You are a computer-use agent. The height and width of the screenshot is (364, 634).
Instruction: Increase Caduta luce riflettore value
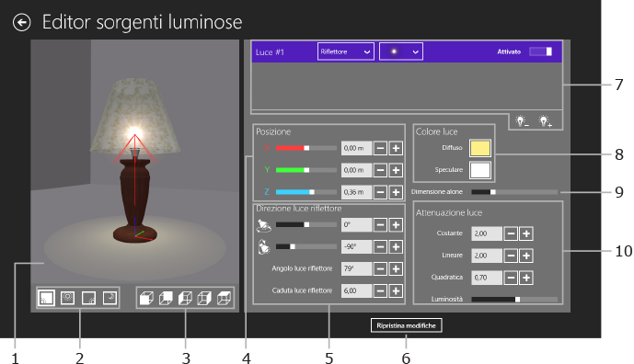pos(396,290)
